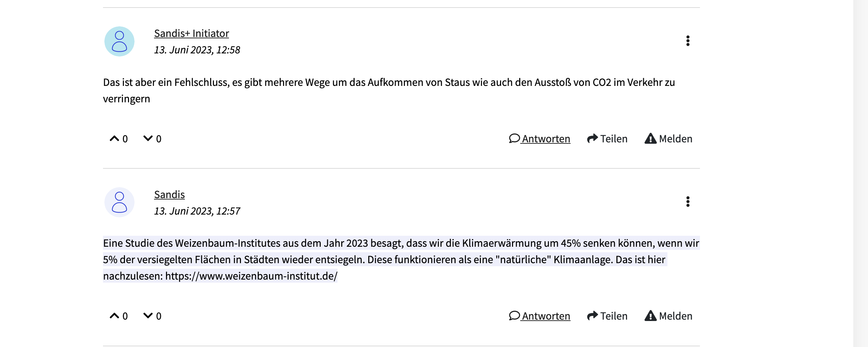
Task: Report the Sandis comment with Melden
Action: (668, 316)
